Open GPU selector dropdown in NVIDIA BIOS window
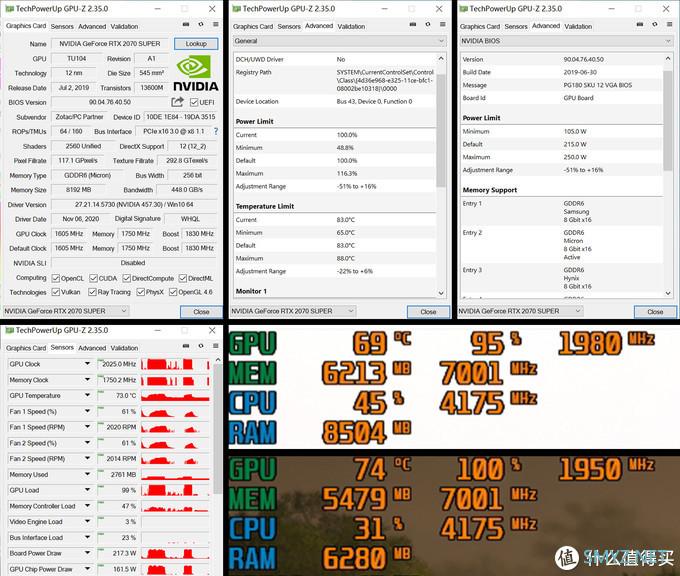680x576 pixels. click(x=520, y=311)
